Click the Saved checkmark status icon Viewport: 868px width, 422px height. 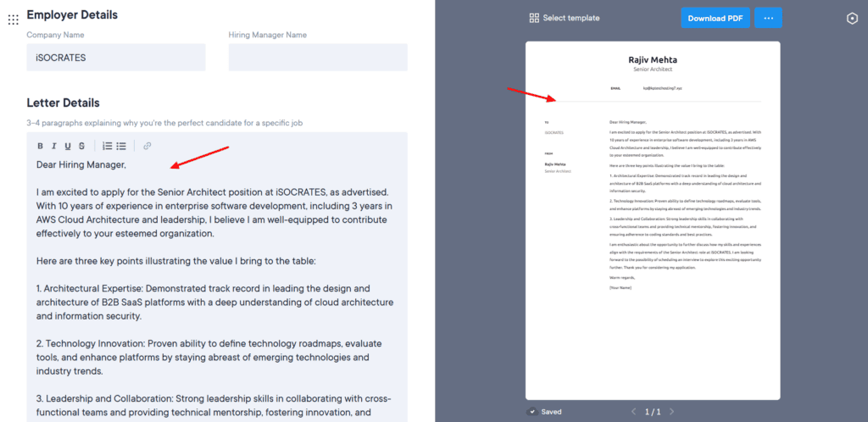coord(531,412)
